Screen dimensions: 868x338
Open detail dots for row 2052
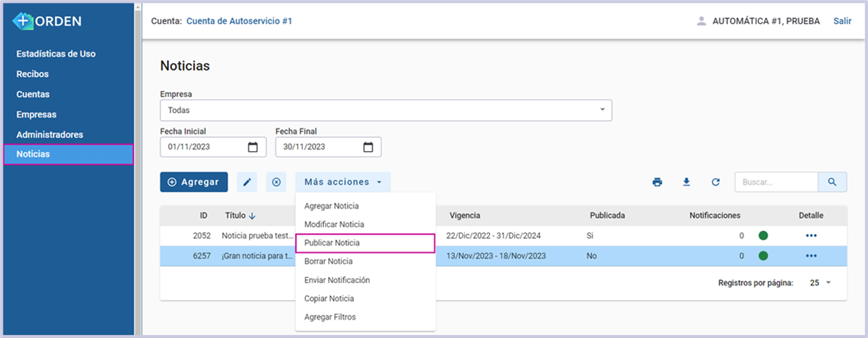click(x=811, y=236)
